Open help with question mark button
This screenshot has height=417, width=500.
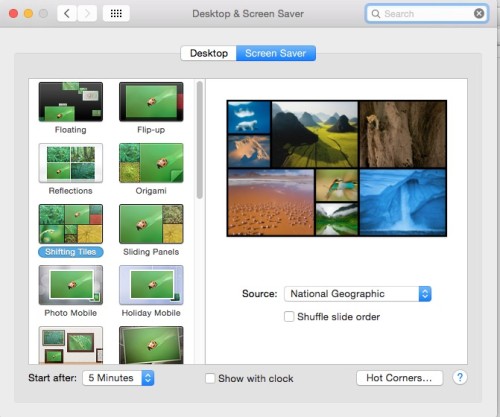[x=460, y=378]
